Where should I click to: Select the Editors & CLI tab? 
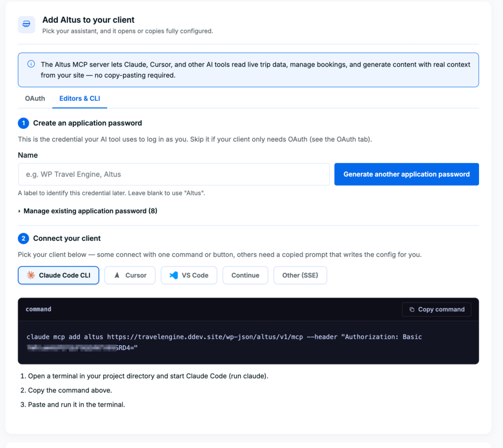pyautogui.click(x=80, y=99)
